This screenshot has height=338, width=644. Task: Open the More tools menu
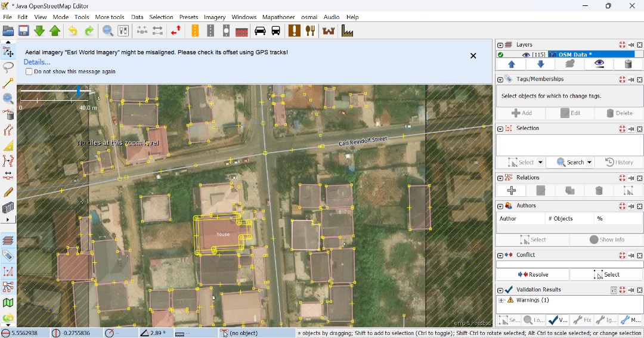110,17
